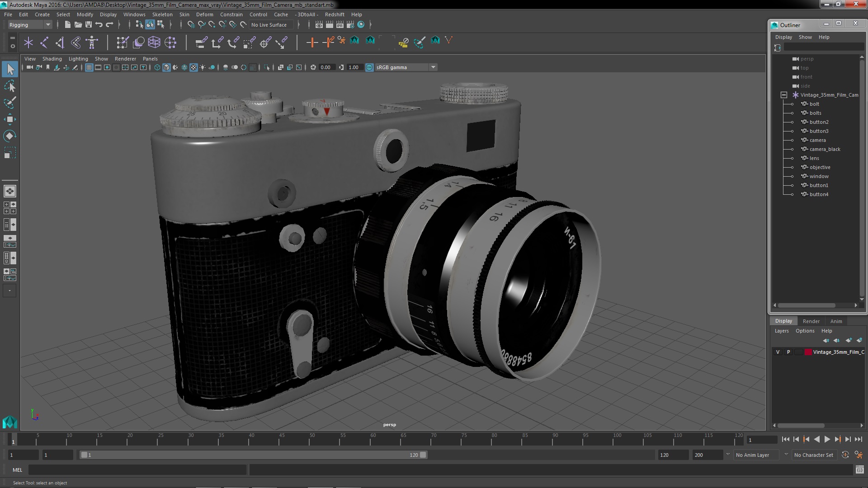Screen dimensions: 868x488
Task: Activate the Scale tool in toolbox
Action: (10, 153)
